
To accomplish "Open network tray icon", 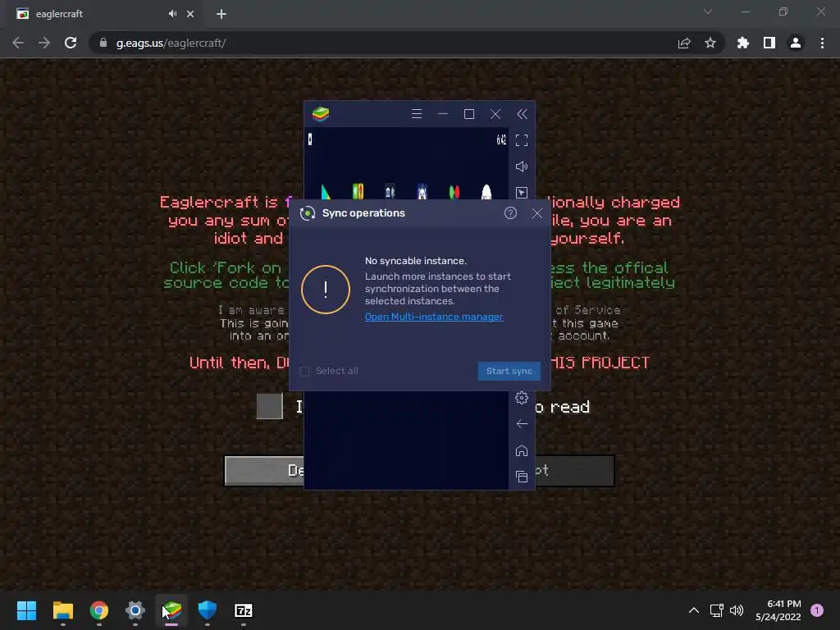I will click(716, 610).
